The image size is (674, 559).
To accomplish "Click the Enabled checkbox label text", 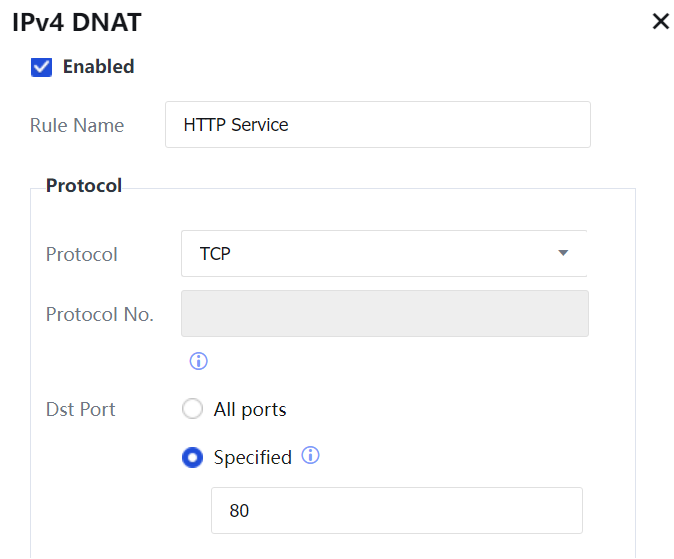I will pos(98,67).
